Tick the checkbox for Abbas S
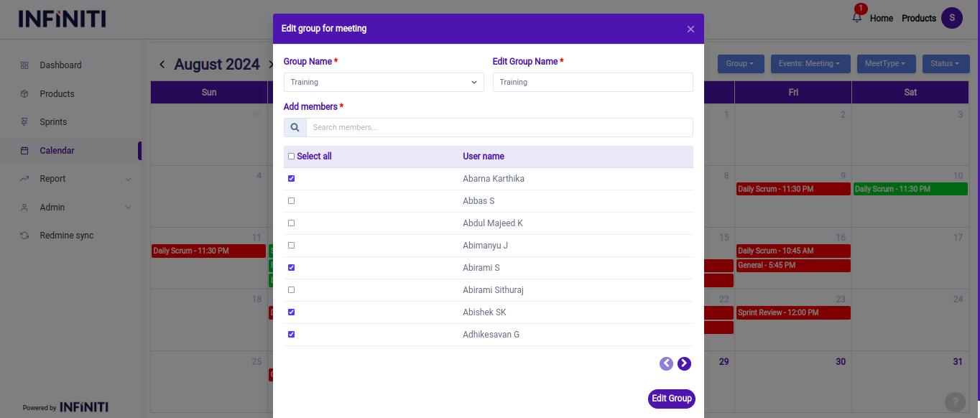The image size is (980, 418). coord(291,201)
